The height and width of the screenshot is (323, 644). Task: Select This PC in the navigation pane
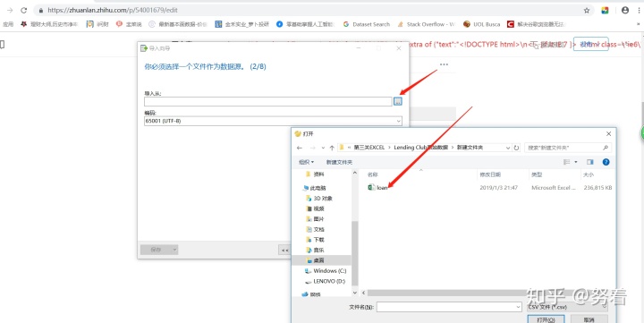point(314,188)
